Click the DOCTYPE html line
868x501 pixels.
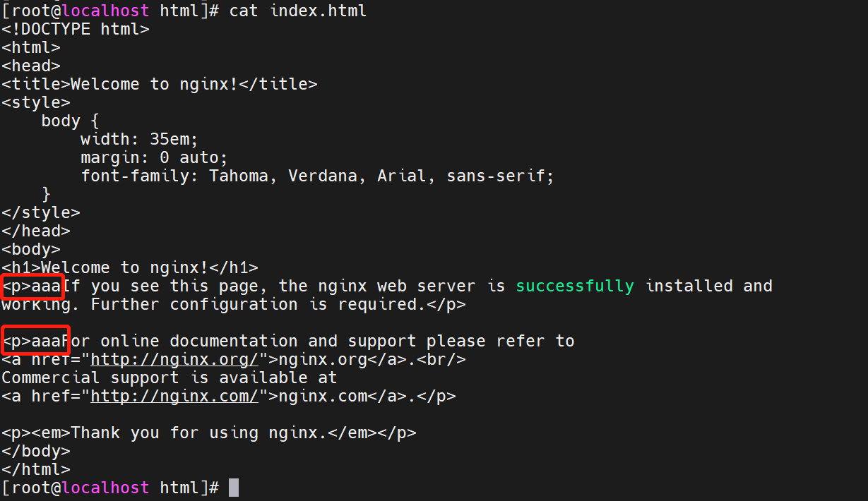[76, 30]
